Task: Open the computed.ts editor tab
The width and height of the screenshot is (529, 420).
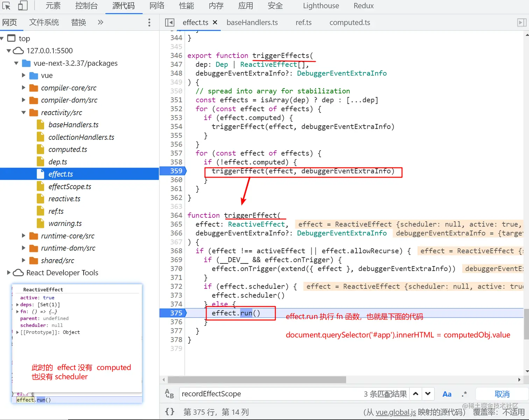Action: (350, 22)
